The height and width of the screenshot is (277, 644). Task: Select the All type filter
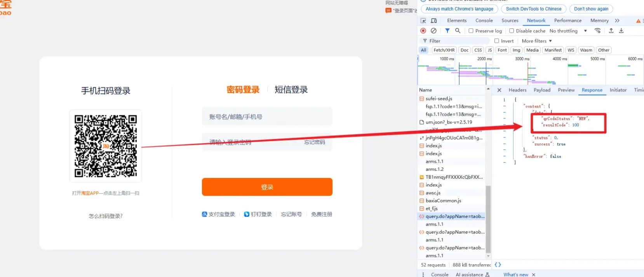tap(423, 50)
